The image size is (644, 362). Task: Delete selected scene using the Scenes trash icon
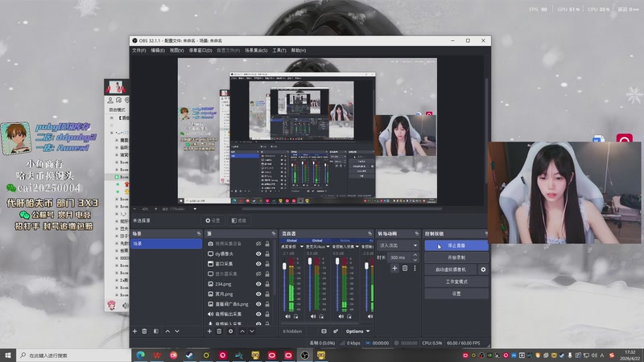[x=145, y=331]
